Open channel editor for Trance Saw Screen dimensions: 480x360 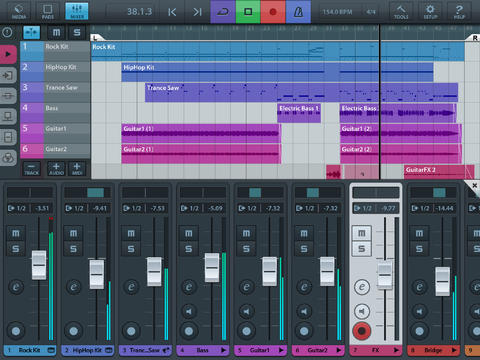point(131,287)
